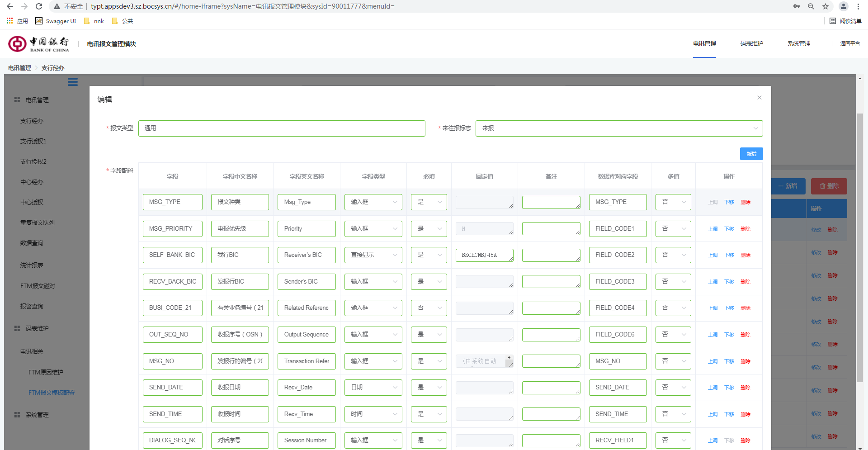Click the blue 新增 button in dialog

click(751, 154)
